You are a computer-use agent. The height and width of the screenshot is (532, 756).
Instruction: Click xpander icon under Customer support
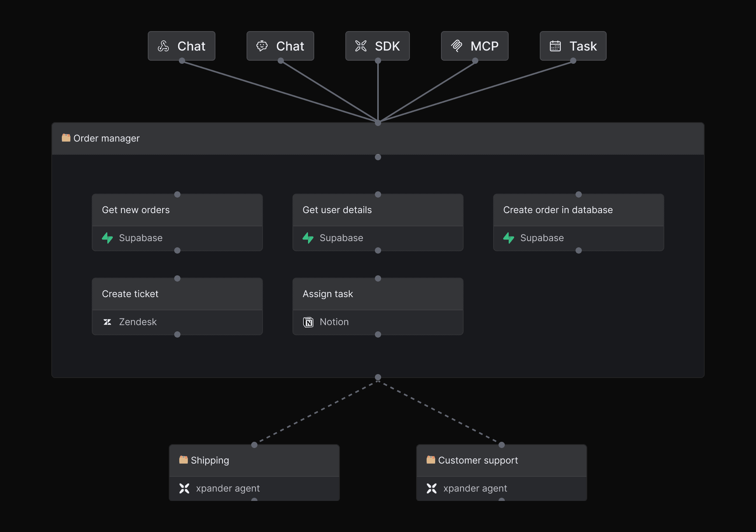click(x=432, y=488)
